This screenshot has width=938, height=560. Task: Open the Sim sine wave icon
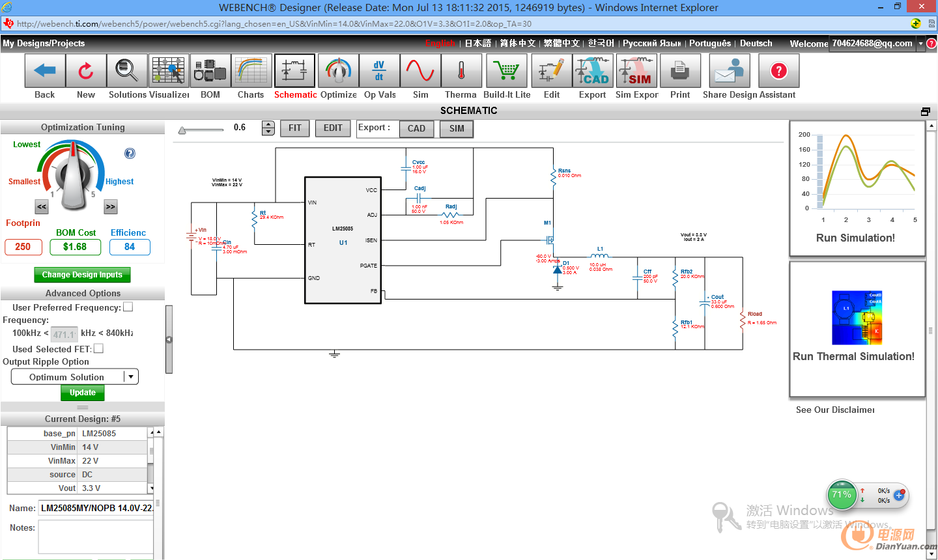click(421, 70)
